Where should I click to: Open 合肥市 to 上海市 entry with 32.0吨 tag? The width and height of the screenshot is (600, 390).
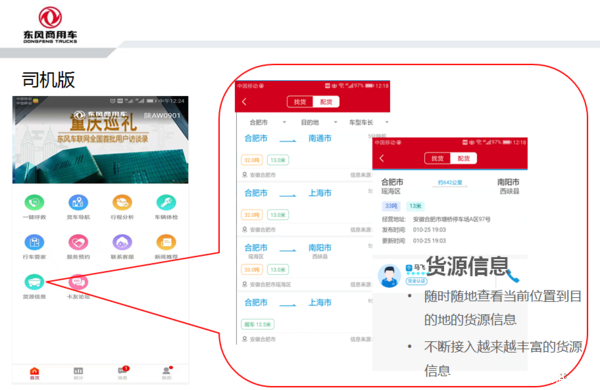(305, 210)
